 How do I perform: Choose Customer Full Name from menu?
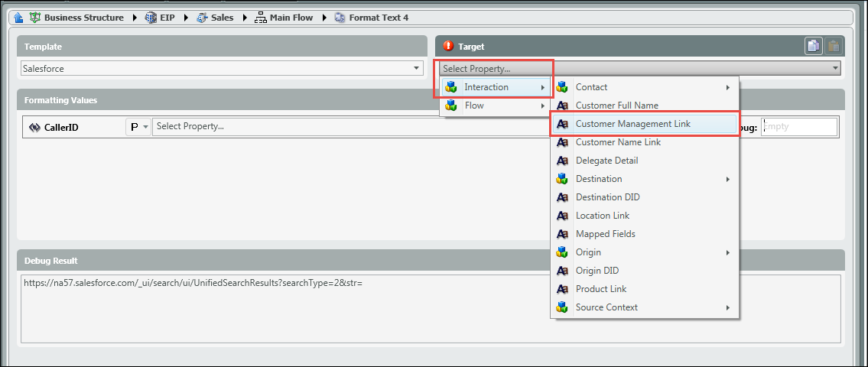coord(616,106)
